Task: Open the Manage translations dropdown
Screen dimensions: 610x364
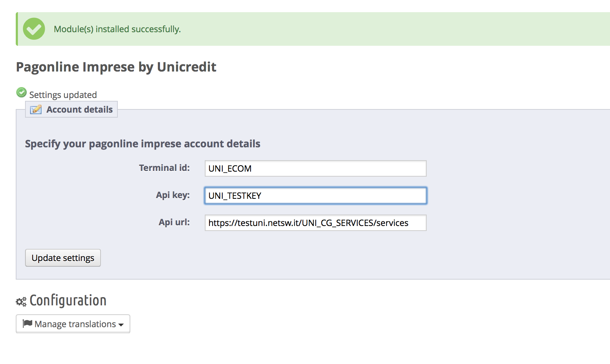Action: [x=73, y=324]
